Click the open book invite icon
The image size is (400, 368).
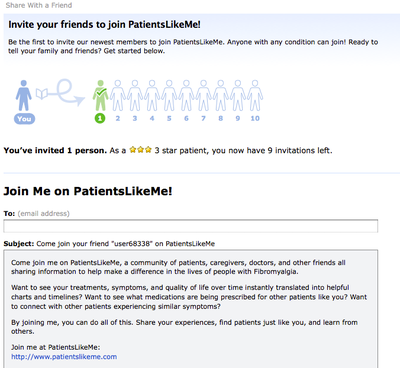(42, 94)
